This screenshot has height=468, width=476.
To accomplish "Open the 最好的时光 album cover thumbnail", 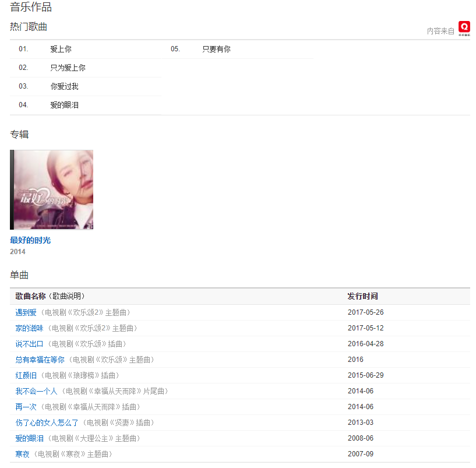I will point(51,189).
